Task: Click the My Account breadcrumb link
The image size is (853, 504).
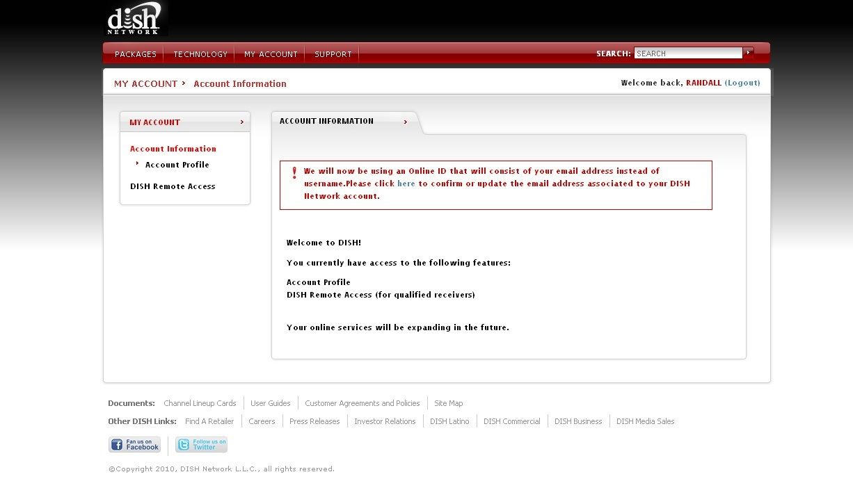Action: [146, 83]
